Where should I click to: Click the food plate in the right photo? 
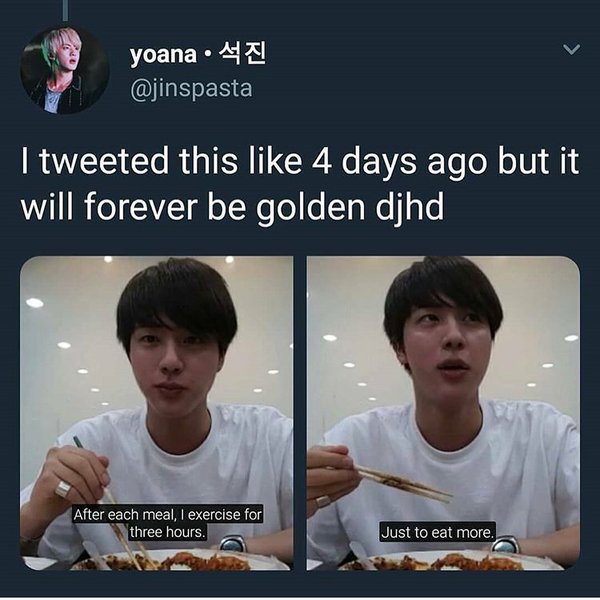[x=450, y=561]
